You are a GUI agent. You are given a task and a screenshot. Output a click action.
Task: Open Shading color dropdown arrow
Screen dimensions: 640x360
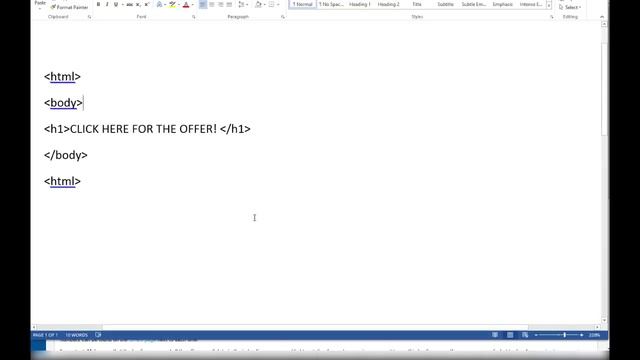tap(264, 4)
